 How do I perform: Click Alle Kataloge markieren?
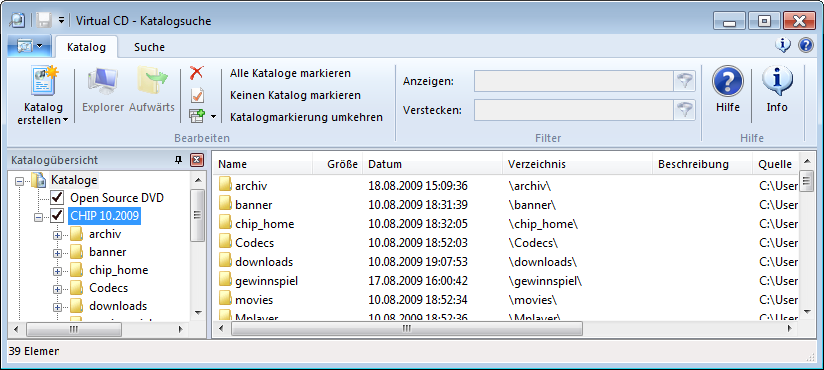pos(290,73)
